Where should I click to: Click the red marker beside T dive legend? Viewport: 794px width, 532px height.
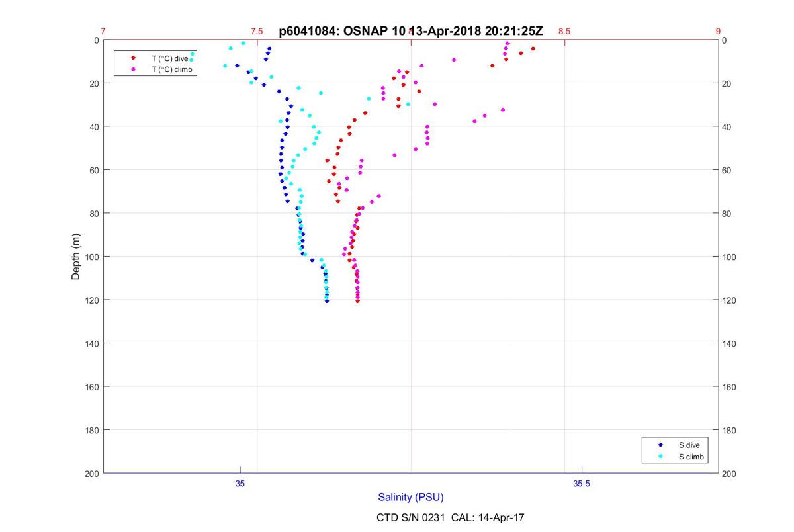134,58
